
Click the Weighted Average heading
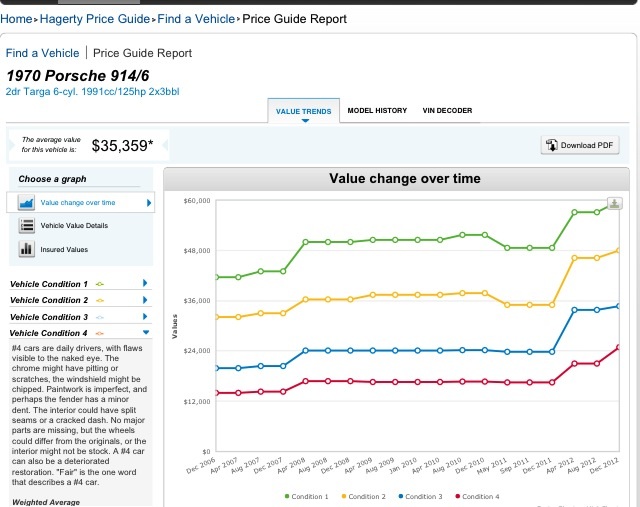[46, 502]
